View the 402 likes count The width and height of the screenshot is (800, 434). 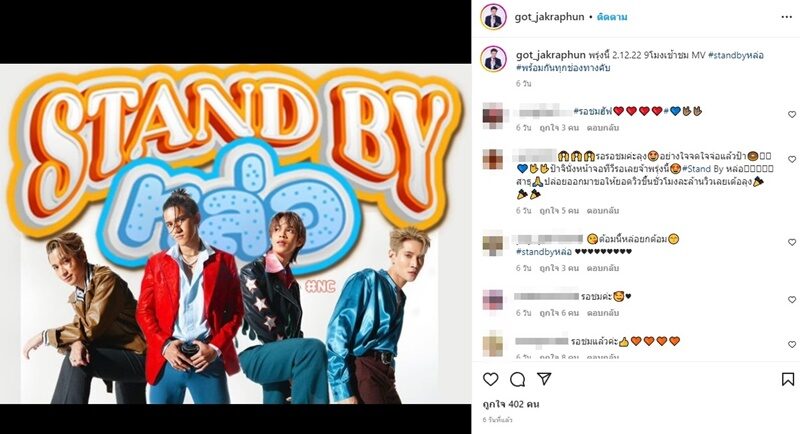click(x=511, y=404)
